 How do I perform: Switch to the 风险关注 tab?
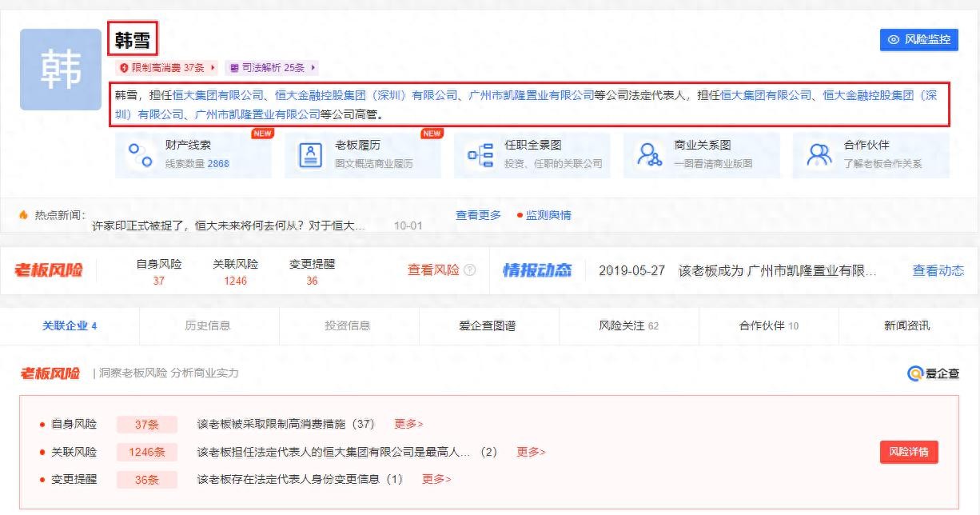point(628,325)
